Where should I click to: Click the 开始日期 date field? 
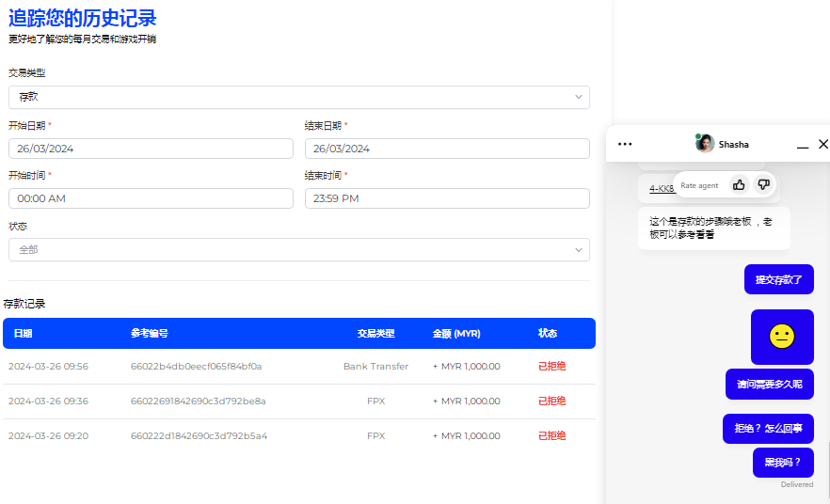tap(151, 149)
